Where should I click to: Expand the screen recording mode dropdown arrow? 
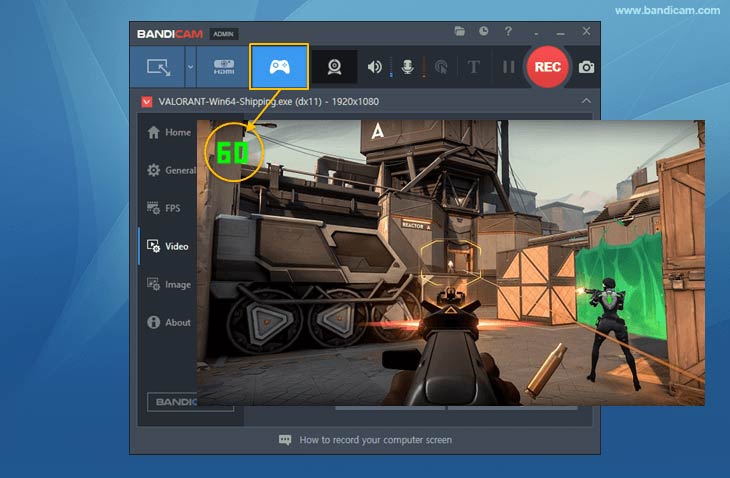click(x=190, y=67)
